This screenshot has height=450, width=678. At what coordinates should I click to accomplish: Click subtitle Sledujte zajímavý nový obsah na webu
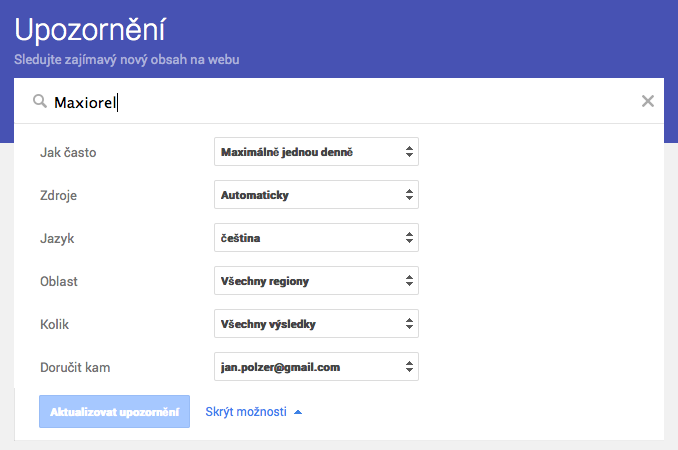pos(127,60)
